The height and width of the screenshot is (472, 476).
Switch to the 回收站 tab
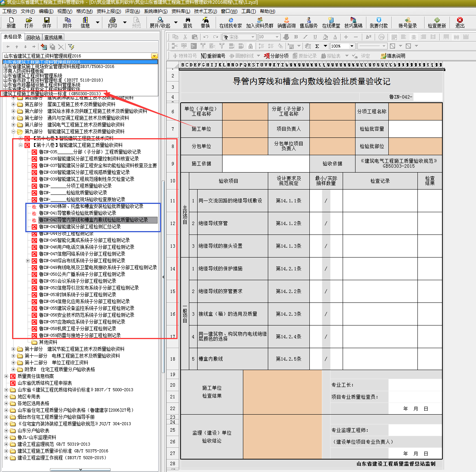(x=33, y=37)
